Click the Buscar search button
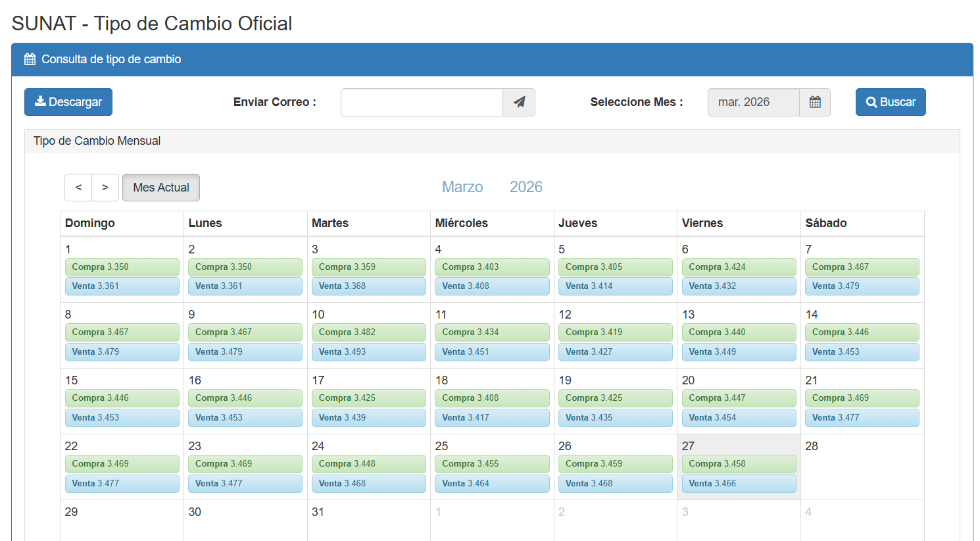The image size is (980, 541). click(x=891, y=102)
